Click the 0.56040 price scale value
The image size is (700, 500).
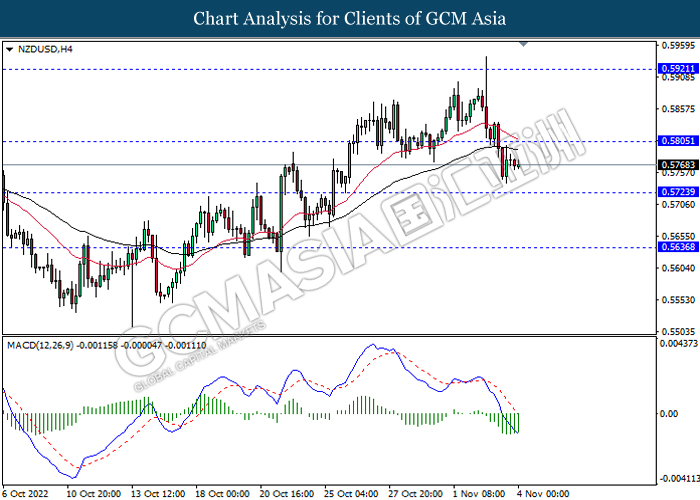[678, 268]
